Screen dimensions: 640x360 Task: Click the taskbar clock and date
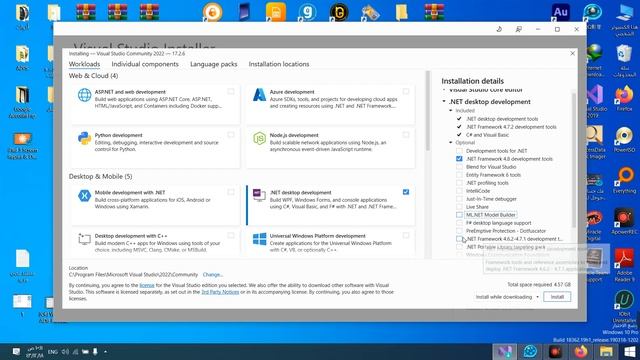pos(35,351)
